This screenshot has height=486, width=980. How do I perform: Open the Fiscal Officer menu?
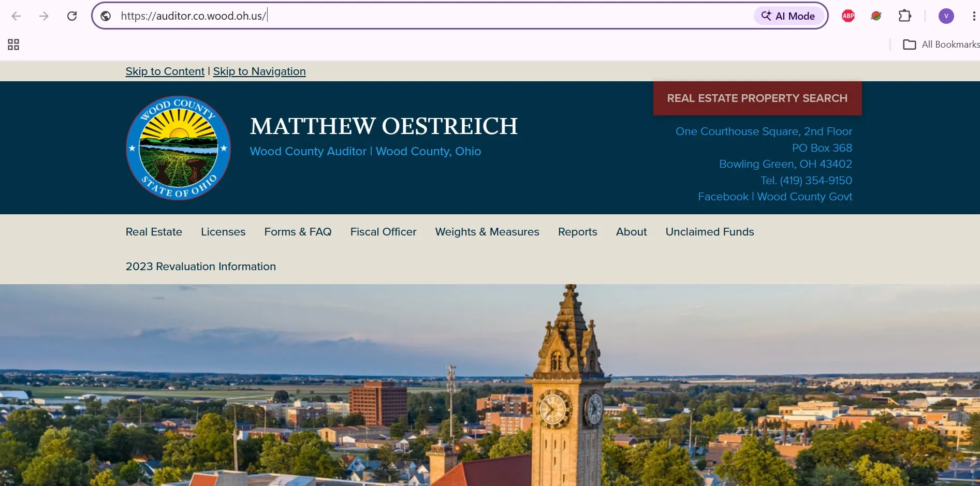pos(383,232)
